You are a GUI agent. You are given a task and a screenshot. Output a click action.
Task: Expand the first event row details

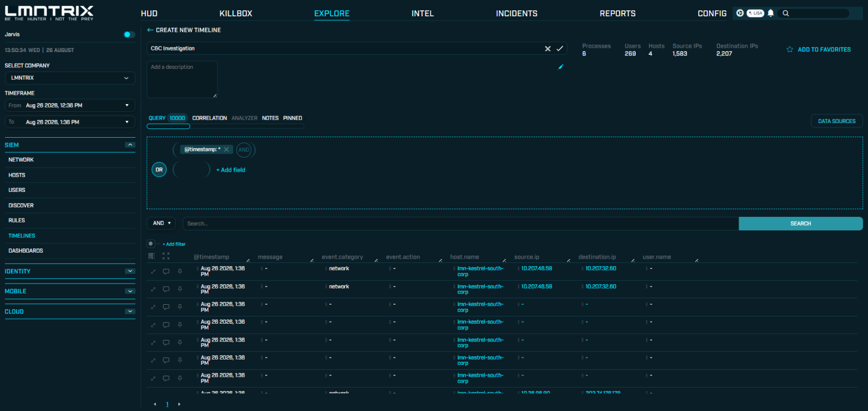pos(153,272)
